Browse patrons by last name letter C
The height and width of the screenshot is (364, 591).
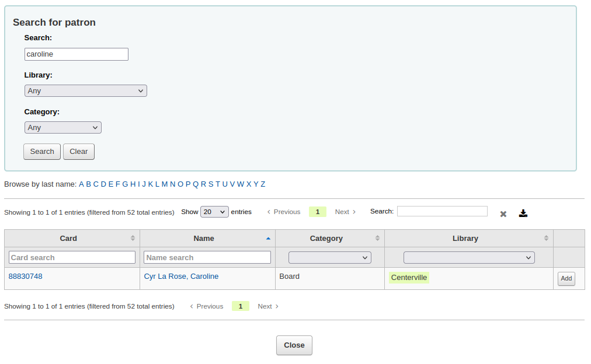coord(96,184)
